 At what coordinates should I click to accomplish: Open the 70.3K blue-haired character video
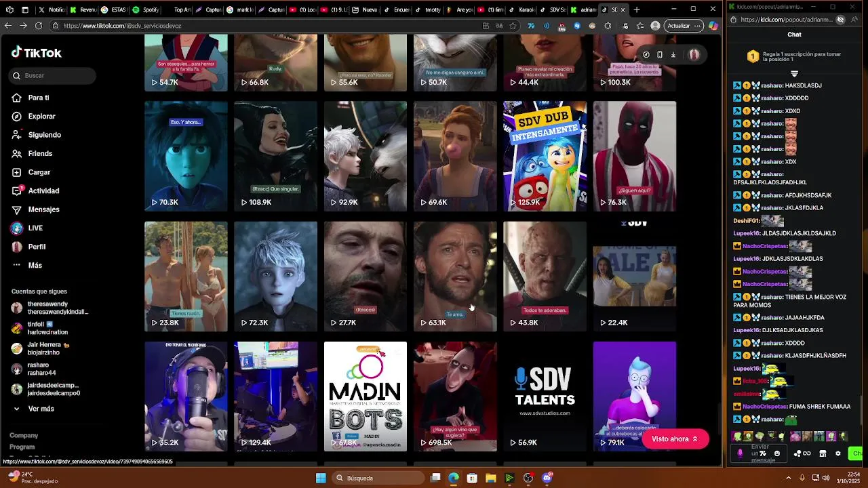(x=186, y=156)
